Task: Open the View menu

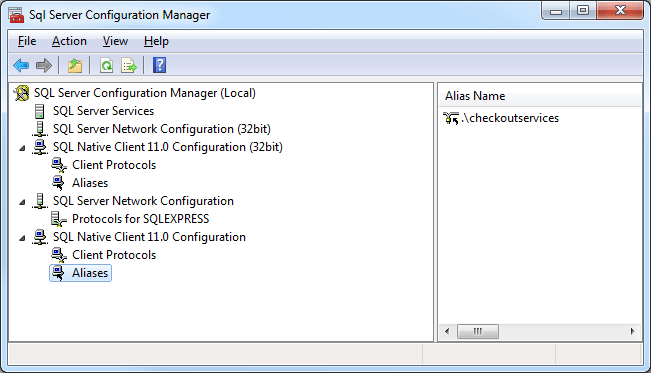Action: pos(115,41)
